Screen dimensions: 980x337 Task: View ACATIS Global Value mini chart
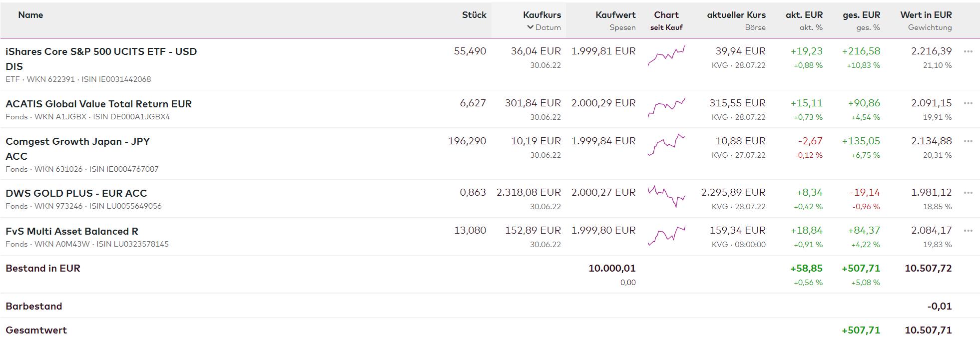click(x=666, y=107)
